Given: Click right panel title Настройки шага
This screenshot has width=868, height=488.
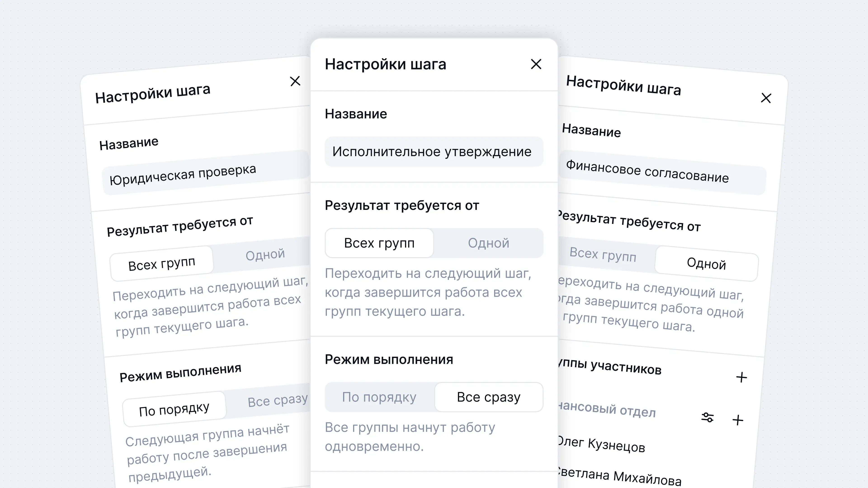Looking at the screenshot, I should pyautogui.click(x=624, y=85).
